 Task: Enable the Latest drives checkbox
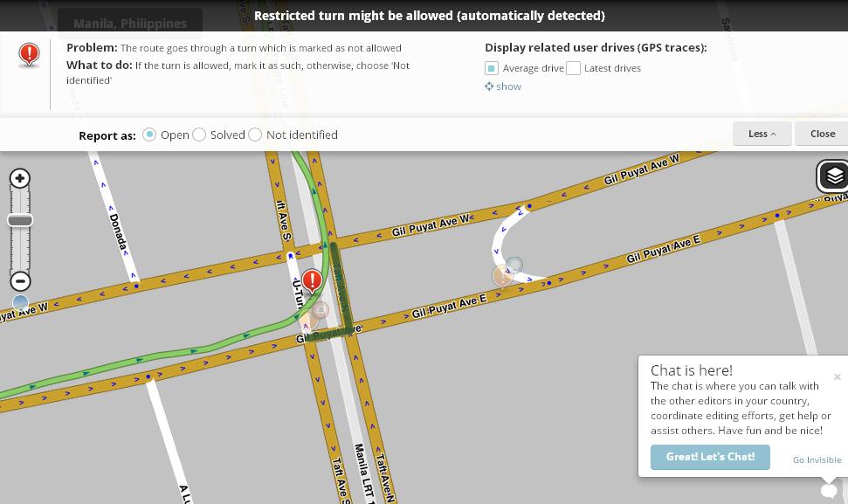point(574,67)
